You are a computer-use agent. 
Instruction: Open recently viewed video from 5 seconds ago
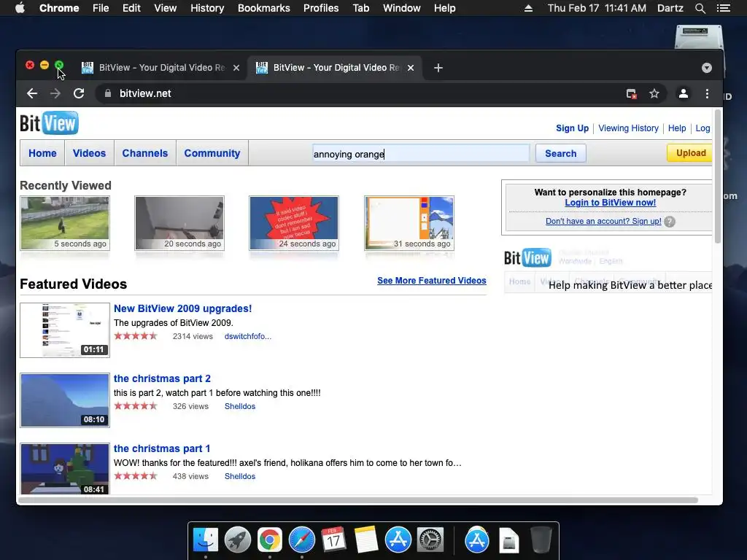(65, 223)
